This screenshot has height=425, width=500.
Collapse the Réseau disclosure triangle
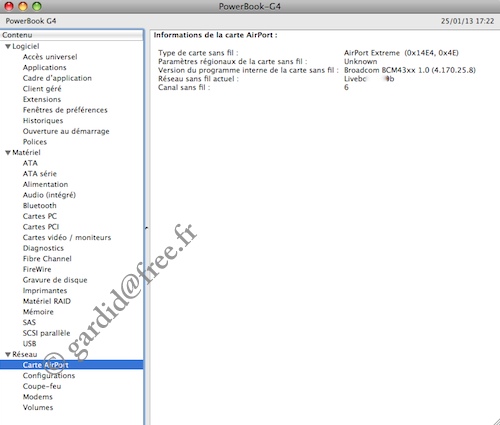[8, 354]
